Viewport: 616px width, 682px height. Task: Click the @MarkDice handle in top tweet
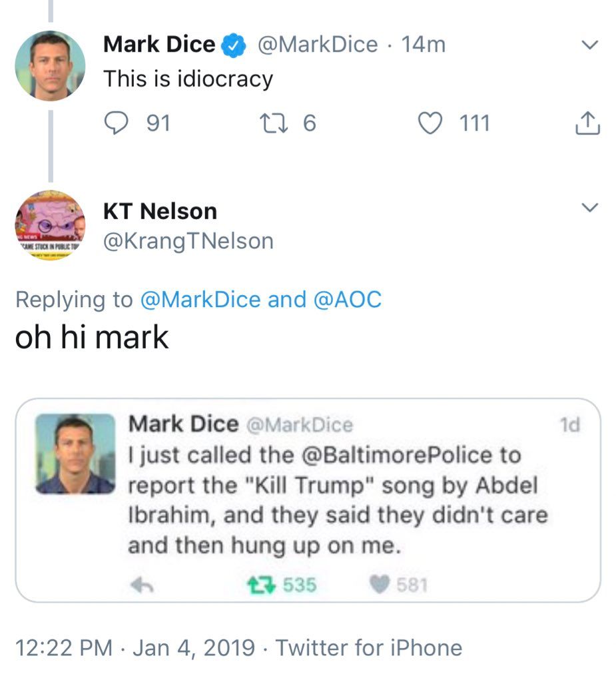[317, 45]
